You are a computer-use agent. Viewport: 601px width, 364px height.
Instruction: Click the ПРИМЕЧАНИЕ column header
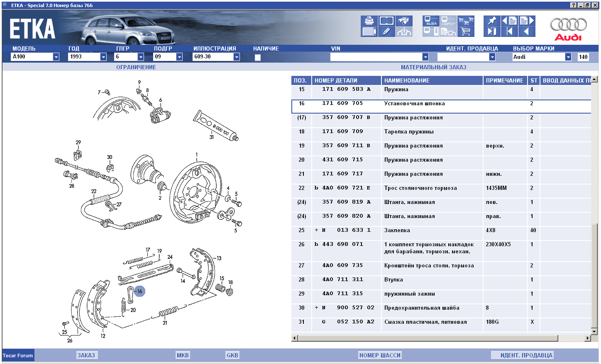pos(505,80)
